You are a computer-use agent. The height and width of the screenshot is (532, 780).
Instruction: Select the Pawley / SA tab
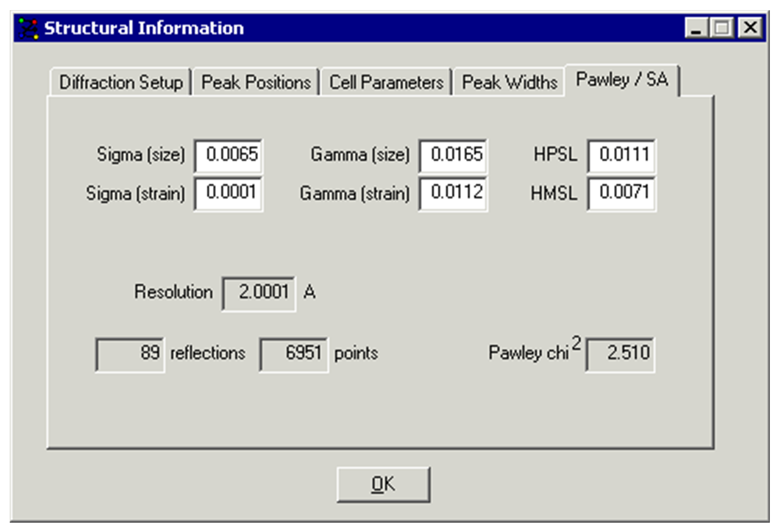tap(622, 80)
